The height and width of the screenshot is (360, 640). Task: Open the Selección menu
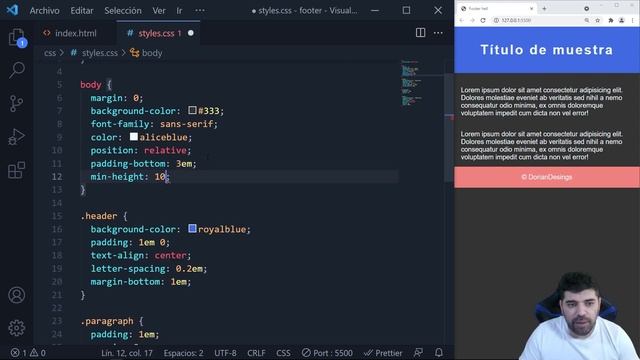click(123, 10)
